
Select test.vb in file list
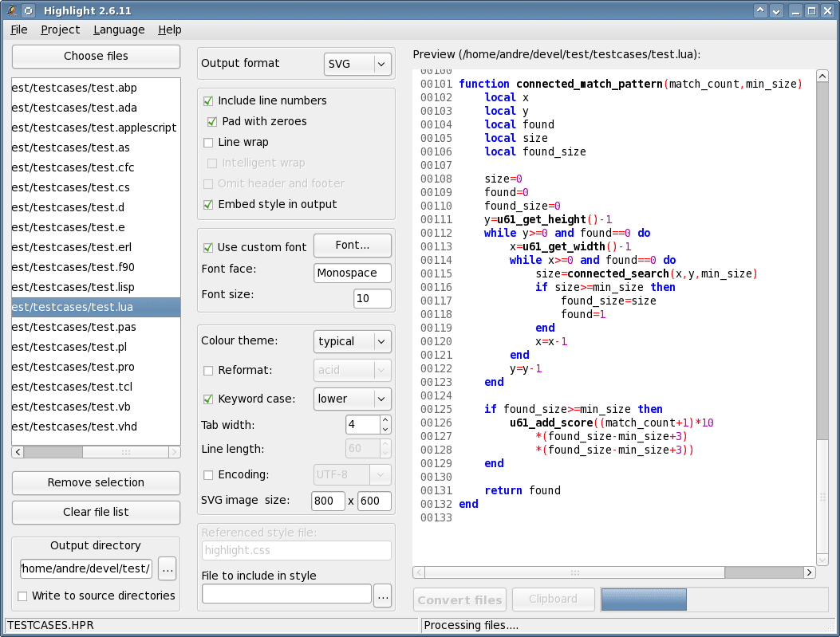pyautogui.click(x=96, y=407)
